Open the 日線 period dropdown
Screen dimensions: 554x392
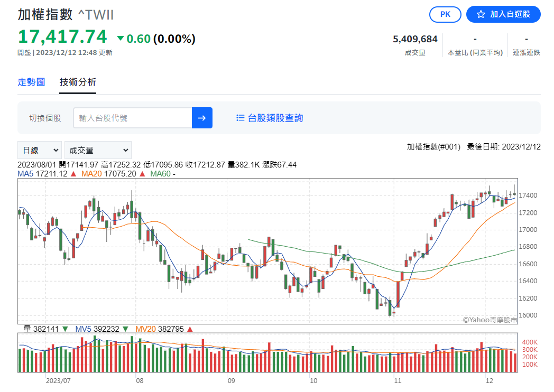(x=40, y=150)
